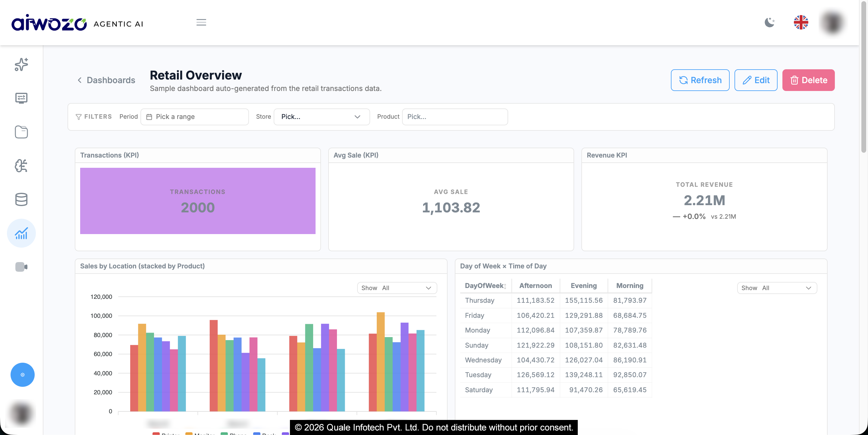Select the analytics chart sidebar icon
The width and height of the screenshot is (868, 435).
click(x=21, y=233)
